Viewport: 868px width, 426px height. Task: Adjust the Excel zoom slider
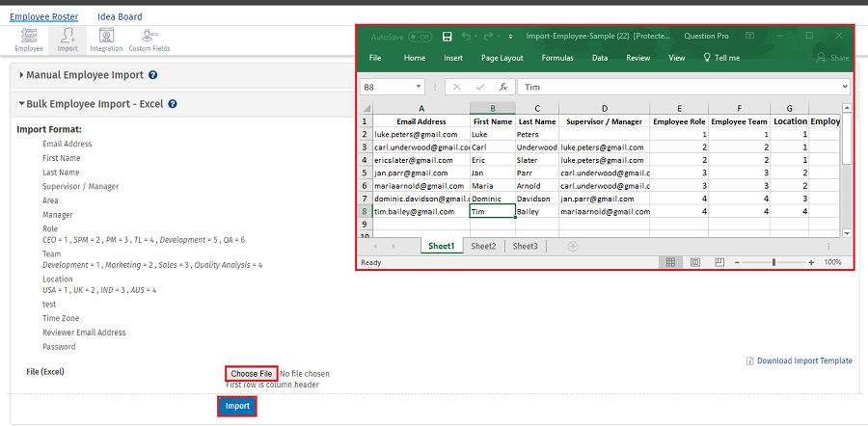click(x=773, y=262)
